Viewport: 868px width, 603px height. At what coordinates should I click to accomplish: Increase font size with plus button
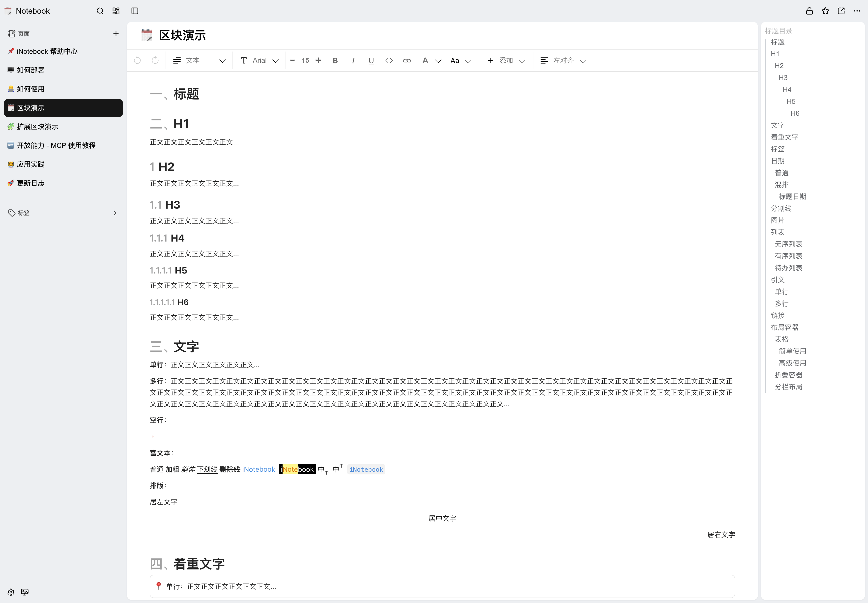pos(318,60)
